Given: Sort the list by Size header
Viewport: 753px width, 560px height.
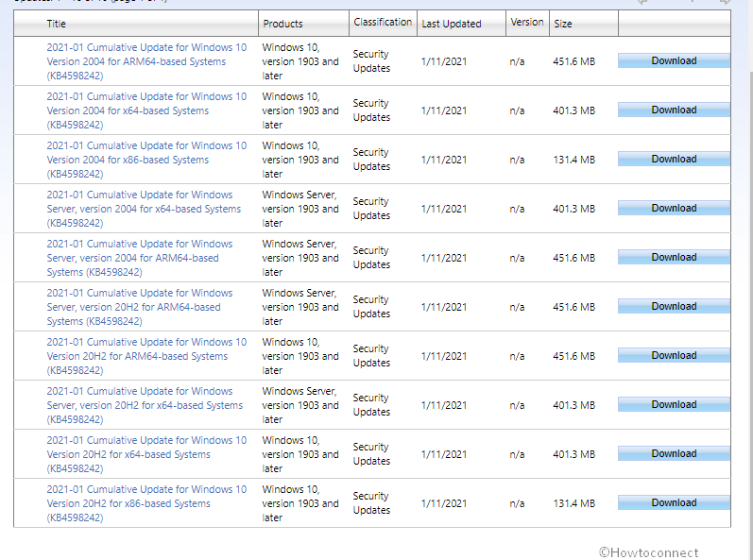Looking at the screenshot, I should pyautogui.click(x=562, y=24).
